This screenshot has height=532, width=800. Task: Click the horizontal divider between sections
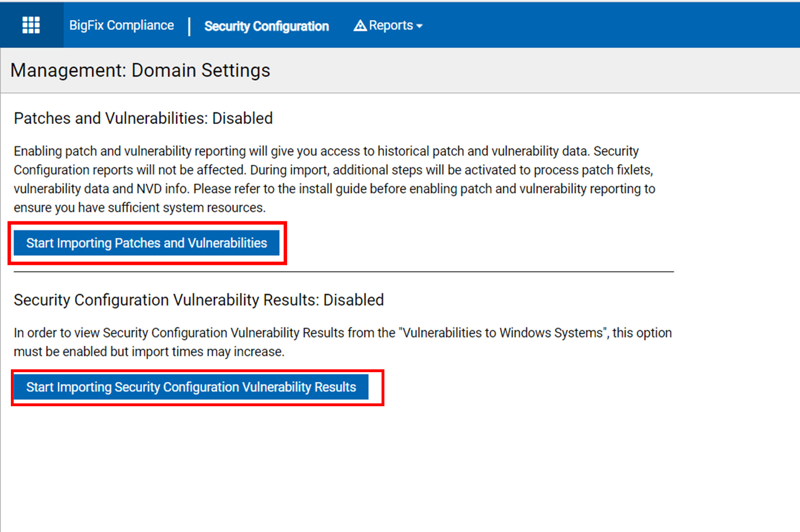tap(344, 272)
